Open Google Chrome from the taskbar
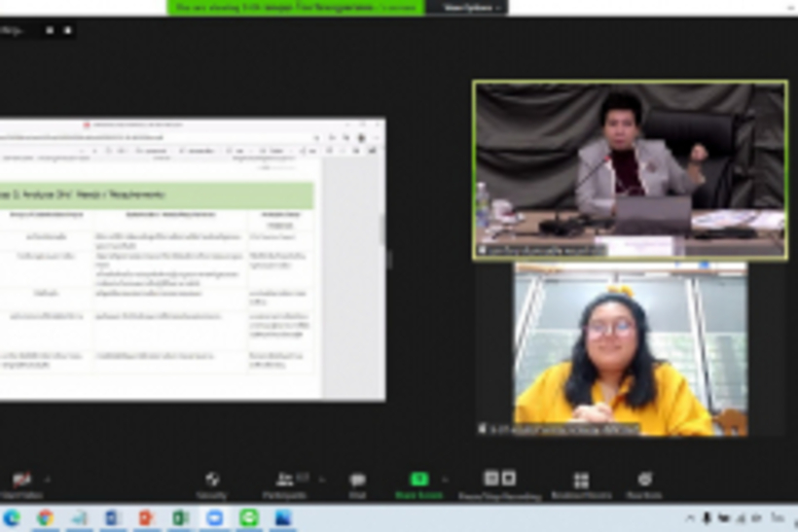Image resolution: width=798 pixels, height=532 pixels. [46, 517]
